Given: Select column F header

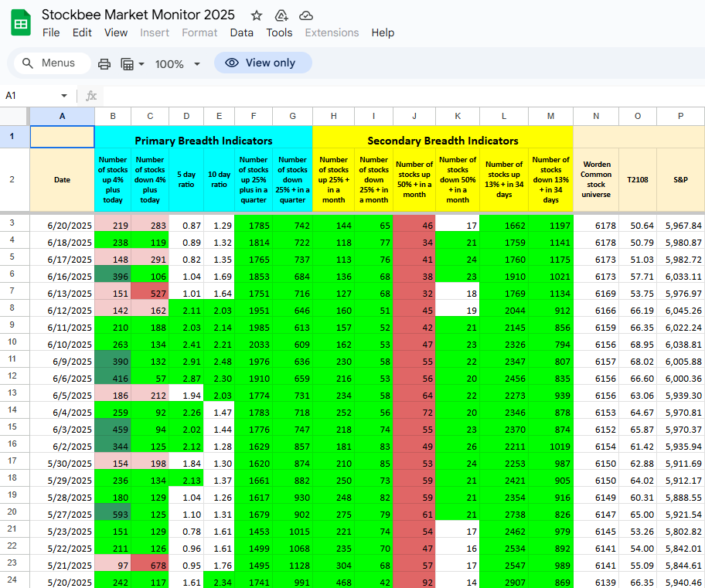Looking at the screenshot, I should (254, 117).
